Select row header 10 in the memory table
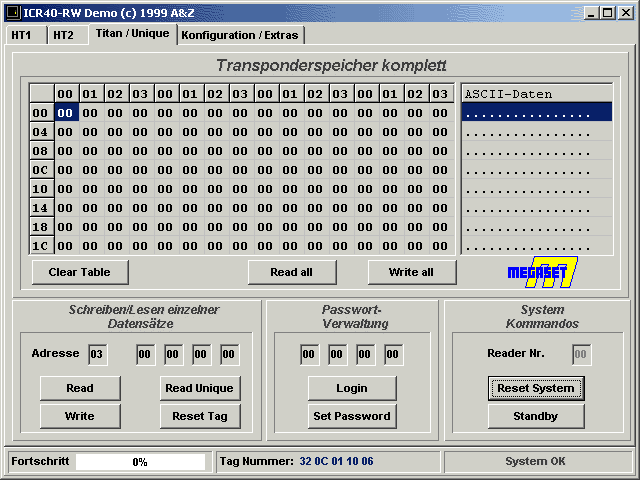Screen dimensions: 640x480 (42, 189)
